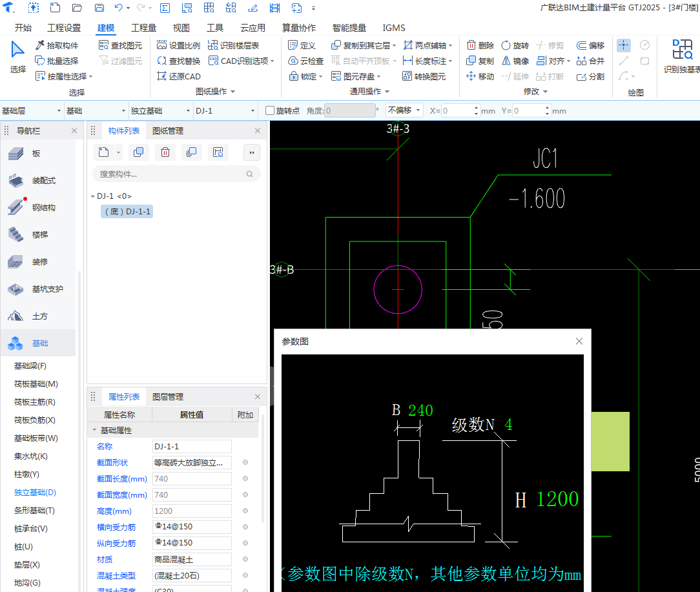700x592 pixels.
Task: Click delete trash icon in 构件列表 toolbar
Action: (x=165, y=152)
